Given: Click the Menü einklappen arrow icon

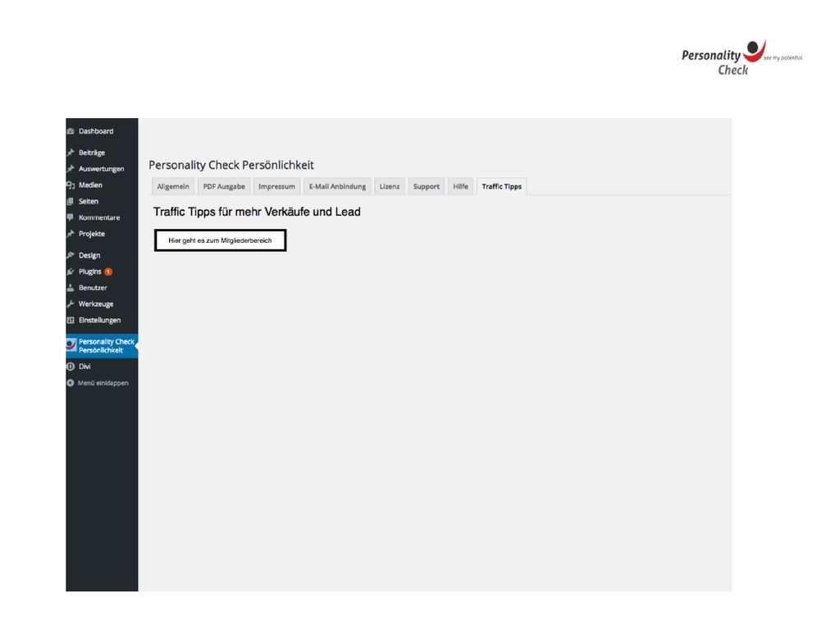Looking at the screenshot, I should click(x=71, y=383).
